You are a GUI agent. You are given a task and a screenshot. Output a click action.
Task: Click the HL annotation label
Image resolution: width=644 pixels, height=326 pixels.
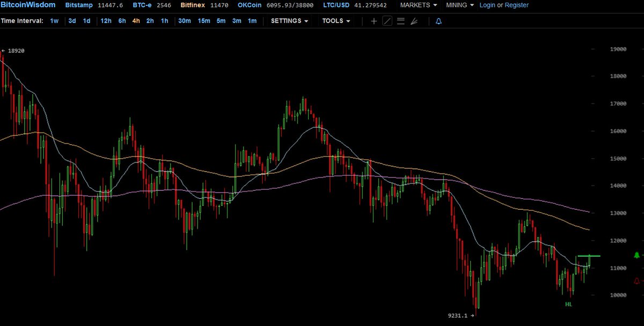[569, 304]
